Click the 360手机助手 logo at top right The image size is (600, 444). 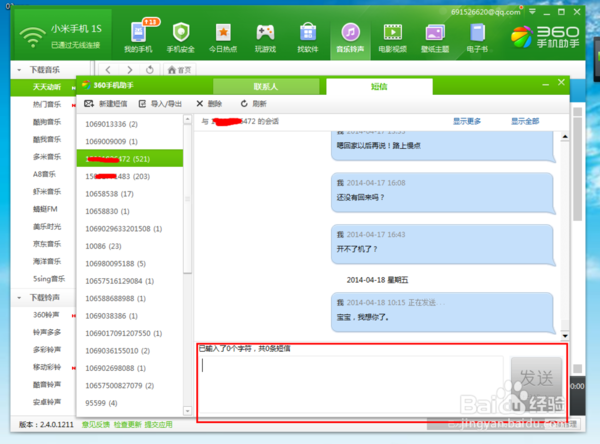click(545, 37)
